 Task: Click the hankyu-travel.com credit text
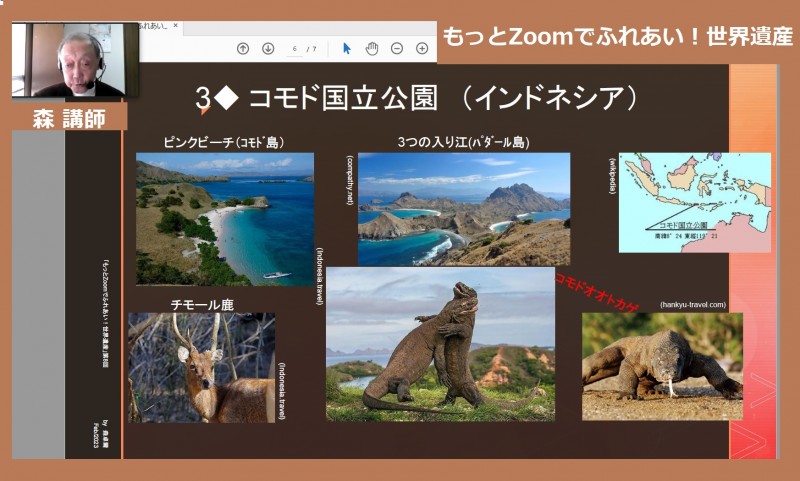[693, 305]
